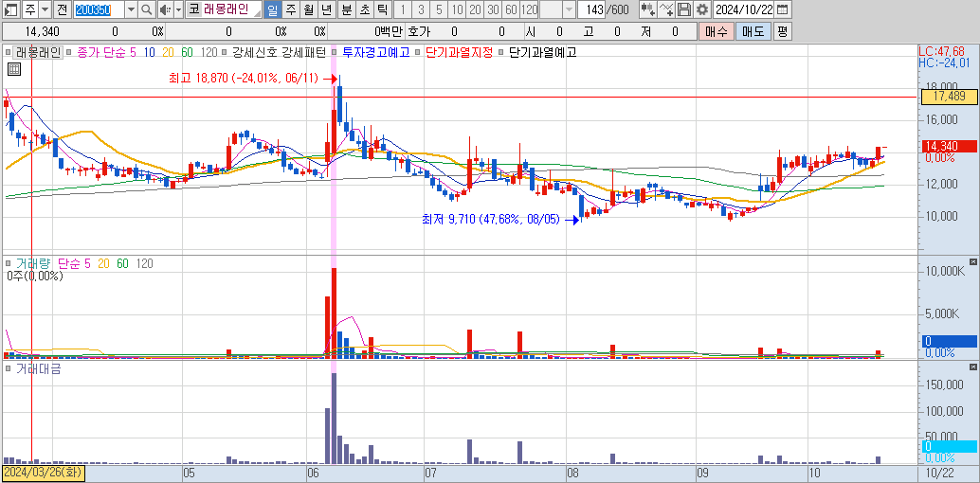Switch to 틱 tick period tab
This screenshot has height=483, width=980.
click(383, 9)
